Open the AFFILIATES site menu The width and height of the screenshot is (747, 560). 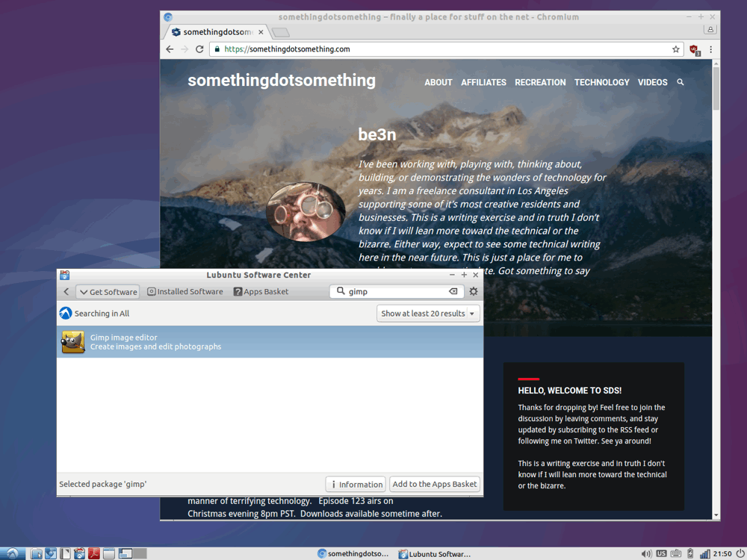tap(483, 82)
